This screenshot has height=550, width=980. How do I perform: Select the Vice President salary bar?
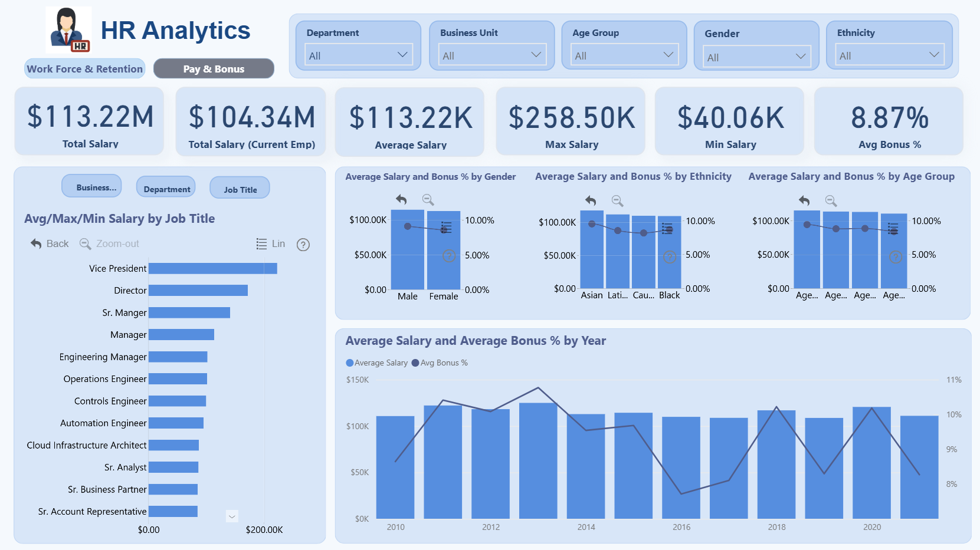tap(213, 268)
